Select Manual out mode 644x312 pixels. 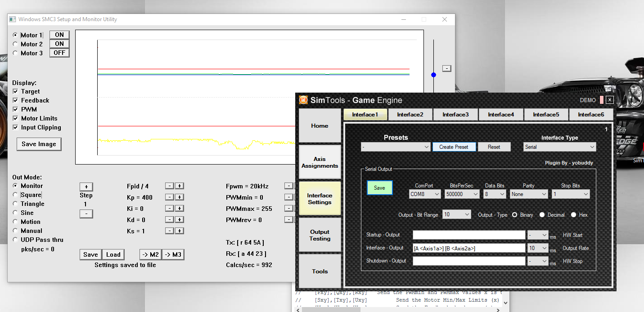pos(15,231)
